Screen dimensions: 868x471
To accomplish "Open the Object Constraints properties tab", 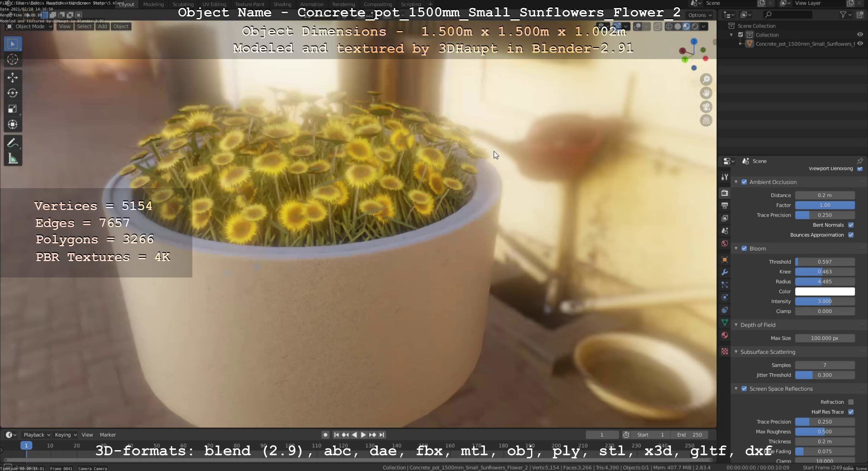I will click(725, 310).
